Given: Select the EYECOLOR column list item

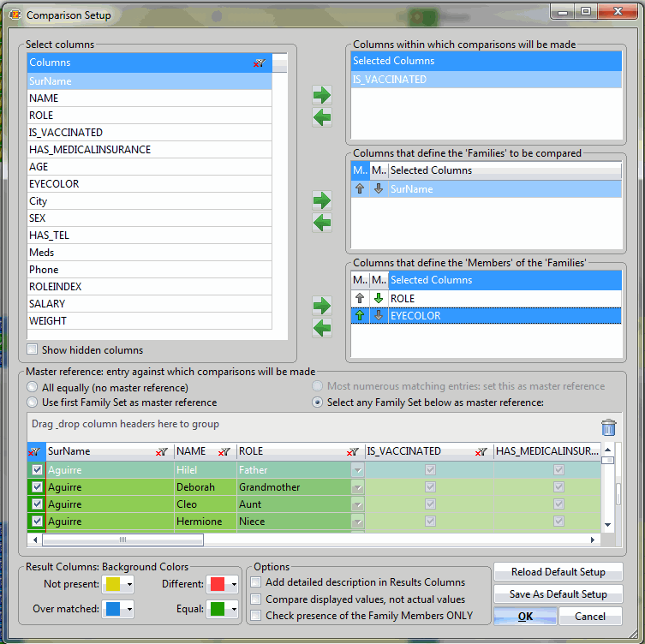Looking at the screenshot, I should tap(54, 184).
